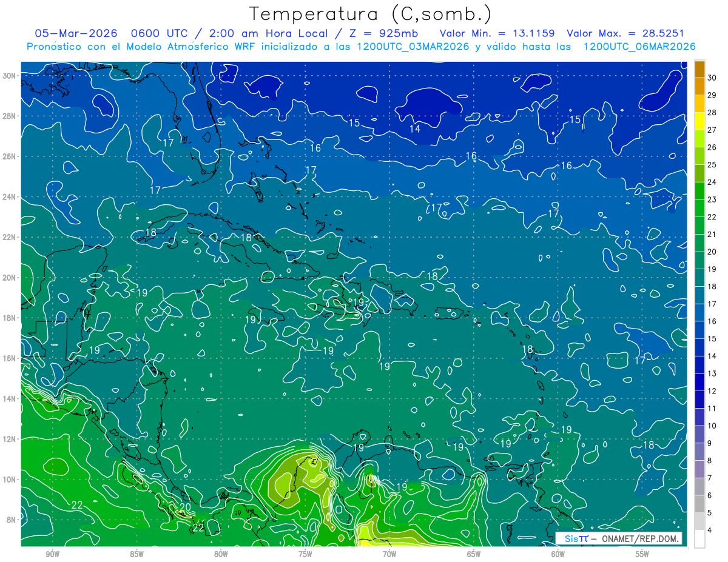This screenshot has width=728, height=562.
Task: Click the "Valor Min. = 13.1159" text
Action: (x=497, y=33)
